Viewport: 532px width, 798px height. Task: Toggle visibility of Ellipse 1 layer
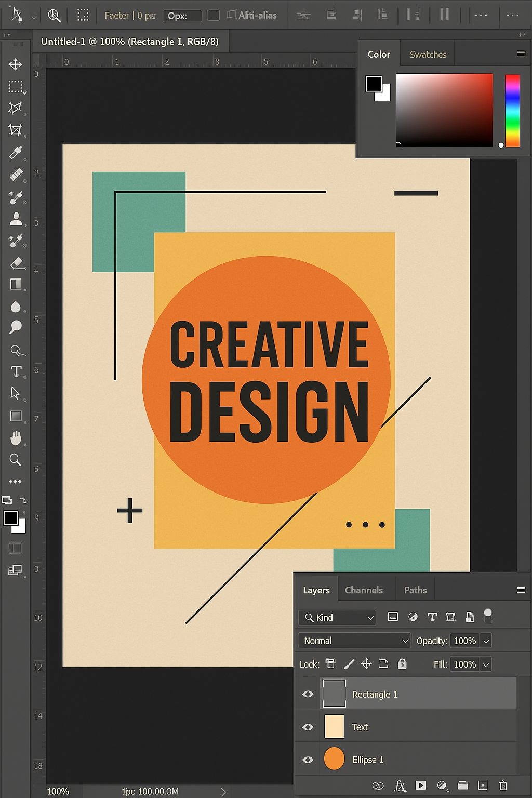pos(308,760)
